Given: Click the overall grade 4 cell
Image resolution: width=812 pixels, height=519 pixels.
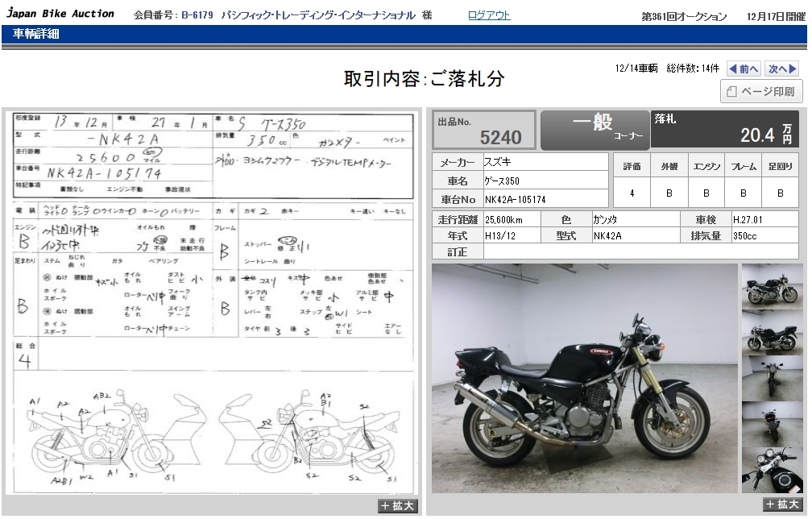Looking at the screenshot, I should 632,193.
